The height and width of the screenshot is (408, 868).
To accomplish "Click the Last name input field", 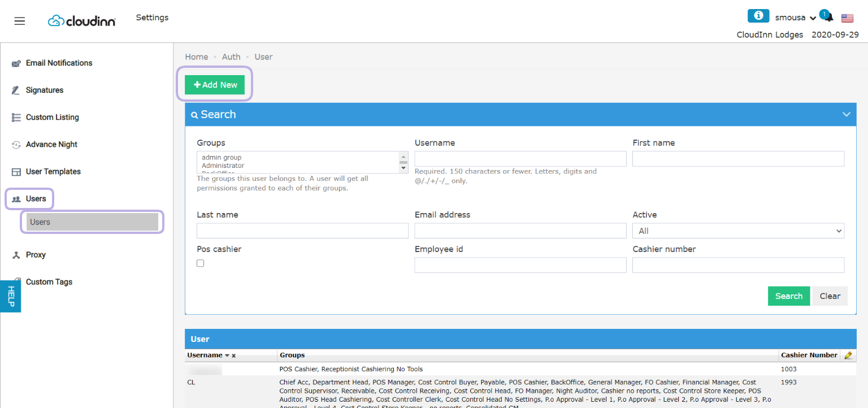I will 302,231.
